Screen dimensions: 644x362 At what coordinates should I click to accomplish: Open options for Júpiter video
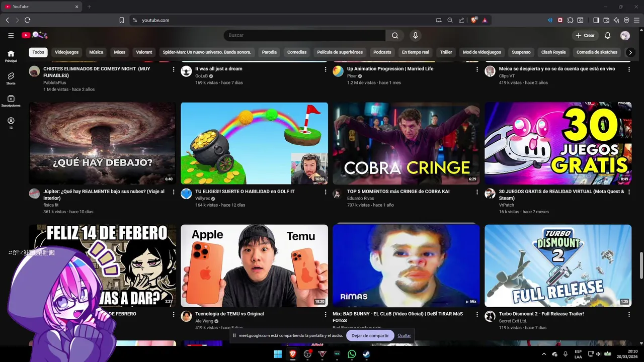coord(174,192)
